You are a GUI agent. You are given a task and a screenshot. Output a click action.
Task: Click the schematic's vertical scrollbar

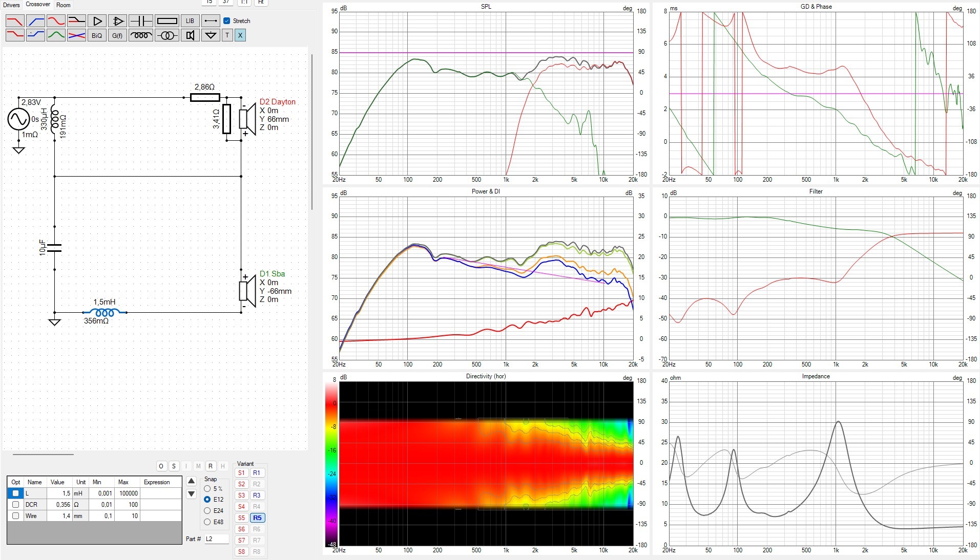[x=311, y=132]
